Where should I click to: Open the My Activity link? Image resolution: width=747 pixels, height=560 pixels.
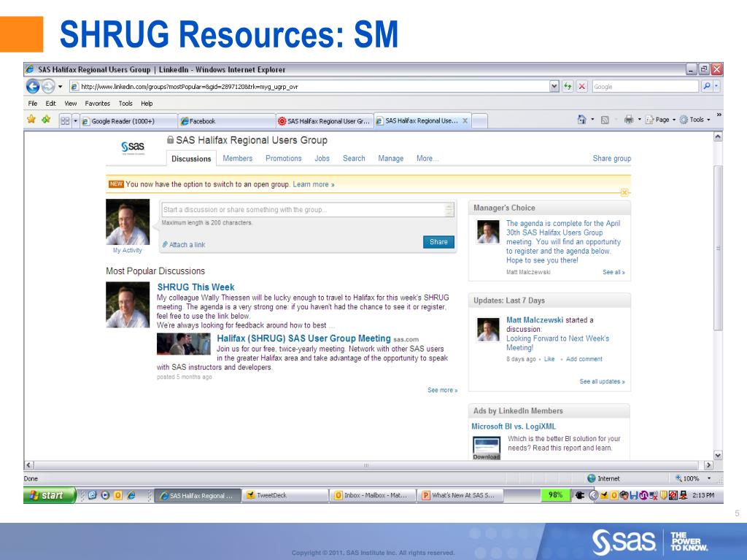click(127, 250)
